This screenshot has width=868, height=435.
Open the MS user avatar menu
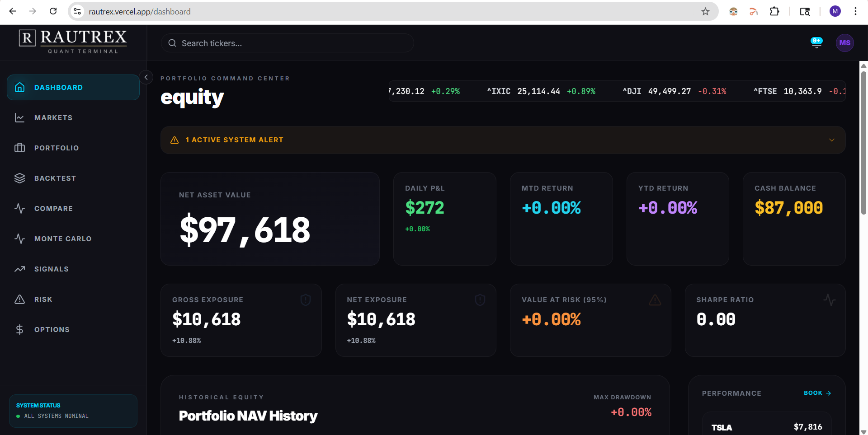pyautogui.click(x=844, y=43)
